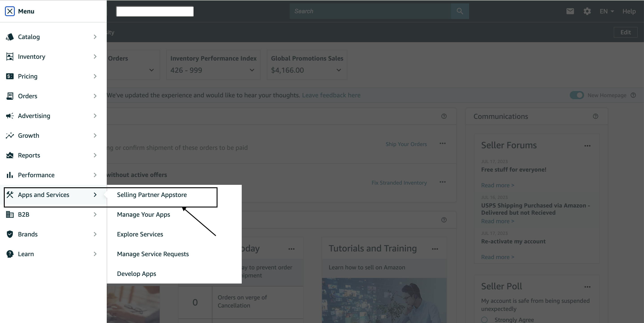Read more under Re-activate my account
Image resolution: width=644 pixels, height=323 pixels.
click(x=498, y=257)
